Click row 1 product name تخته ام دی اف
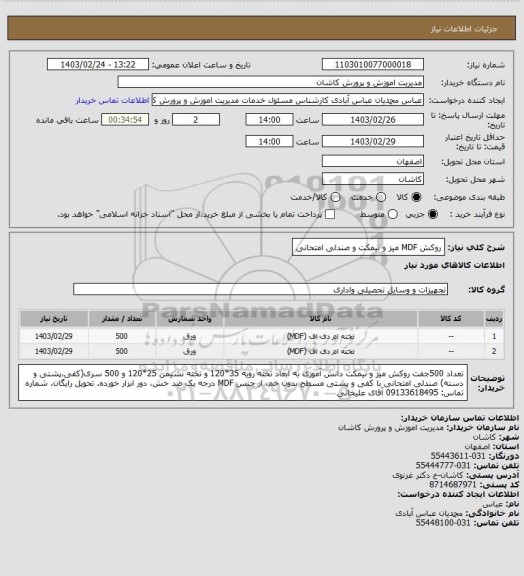 321,336
